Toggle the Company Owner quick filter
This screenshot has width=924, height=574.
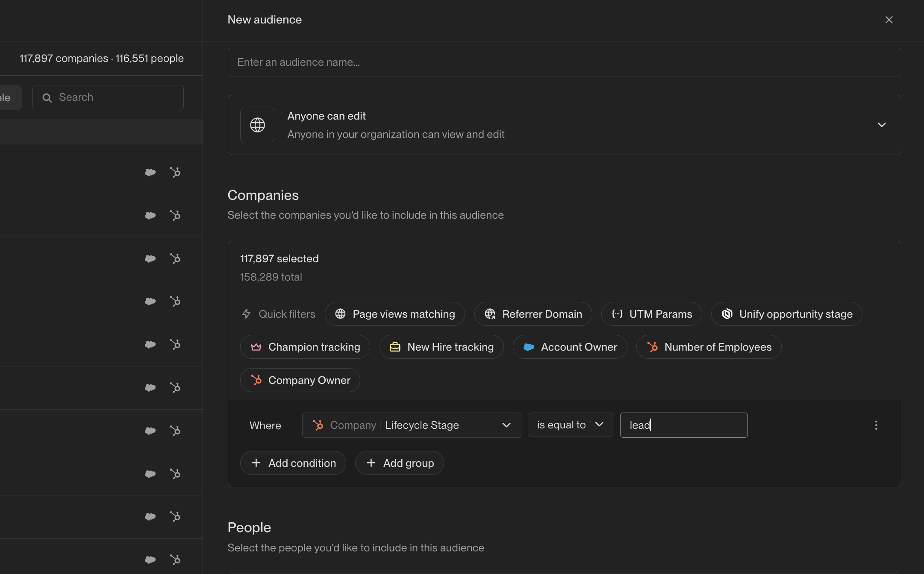[300, 380]
